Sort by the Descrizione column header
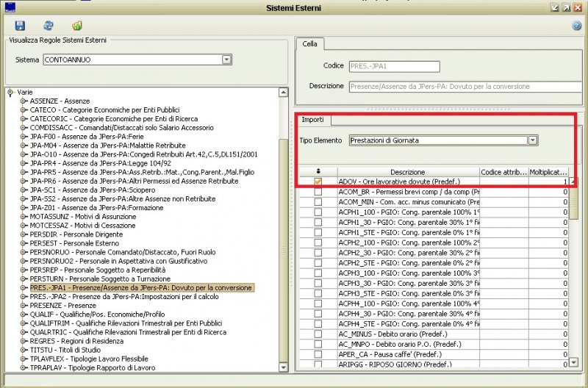588x388 pixels. point(407,171)
